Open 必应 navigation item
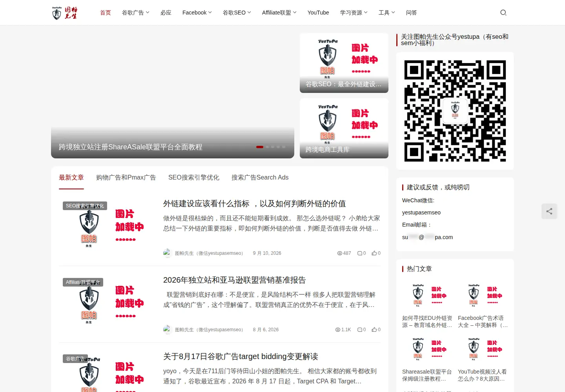 [166, 13]
